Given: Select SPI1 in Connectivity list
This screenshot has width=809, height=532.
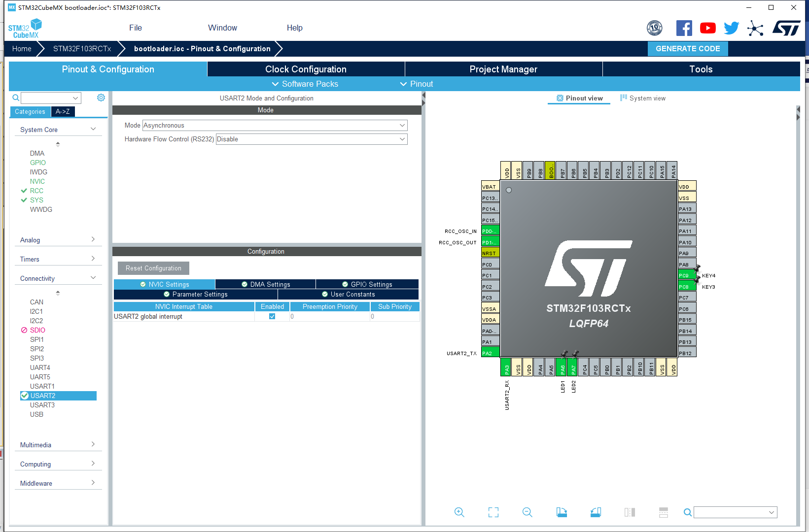Looking at the screenshot, I should (37, 339).
